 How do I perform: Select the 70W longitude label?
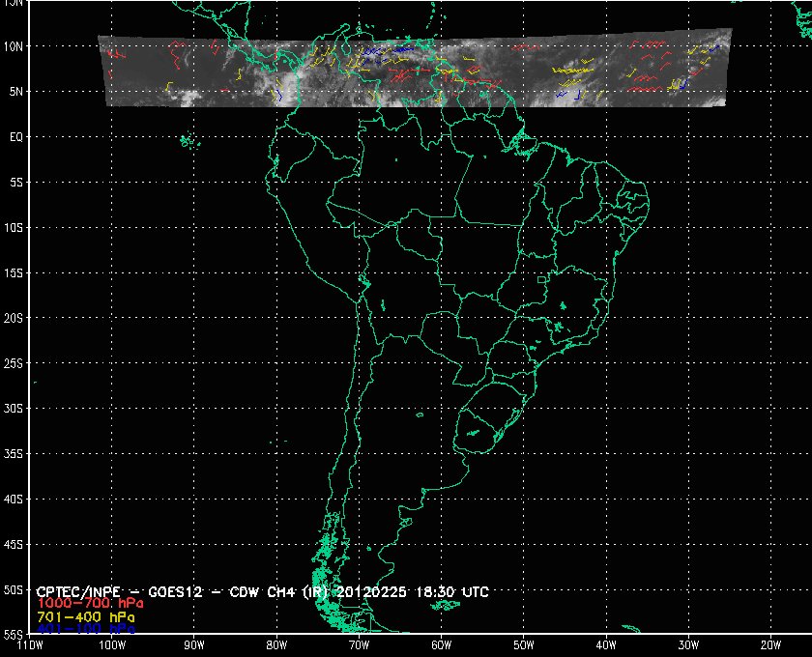[359, 645]
